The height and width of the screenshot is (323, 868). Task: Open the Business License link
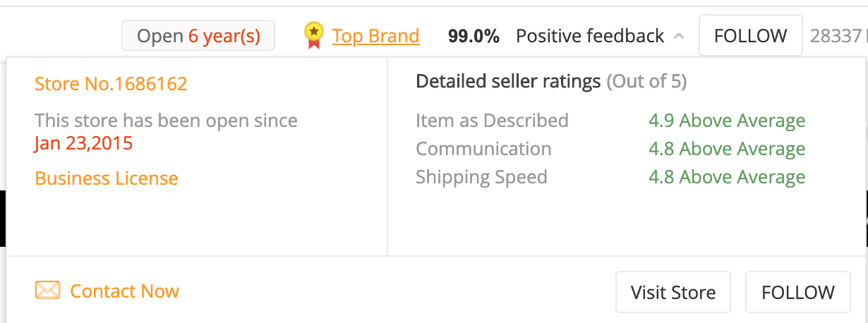[x=107, y=178]
